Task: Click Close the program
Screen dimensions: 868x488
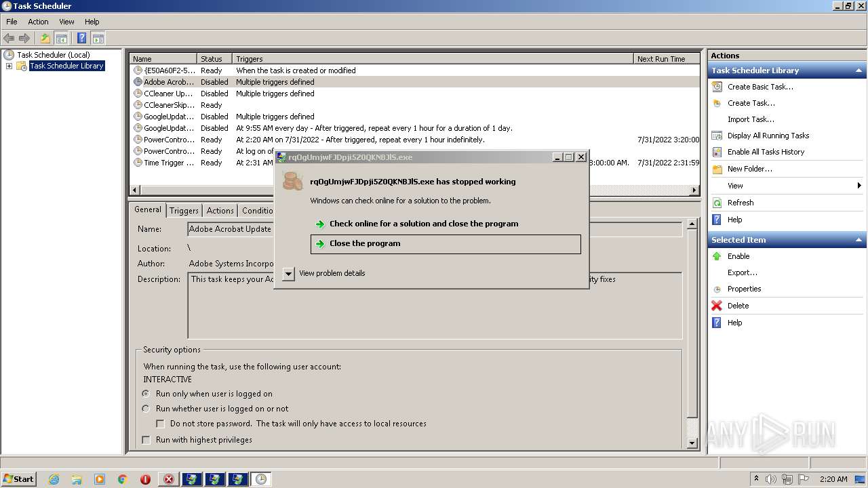Action: coord(446,244)
